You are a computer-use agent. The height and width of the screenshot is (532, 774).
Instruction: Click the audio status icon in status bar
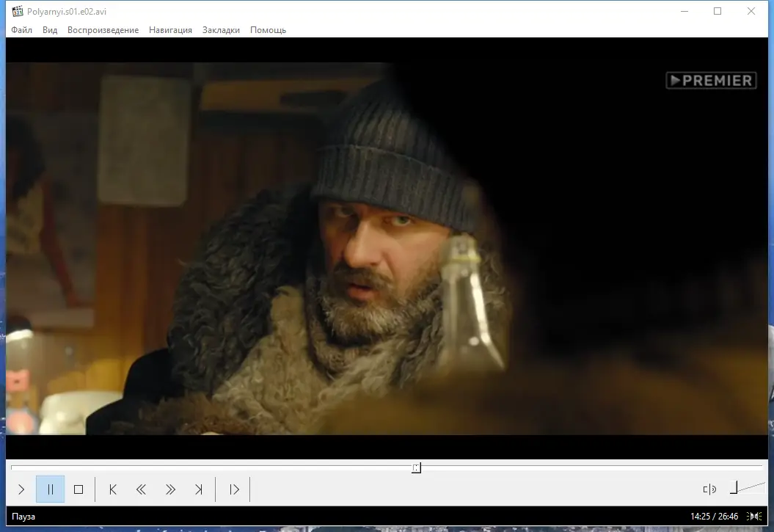(753, 516)
